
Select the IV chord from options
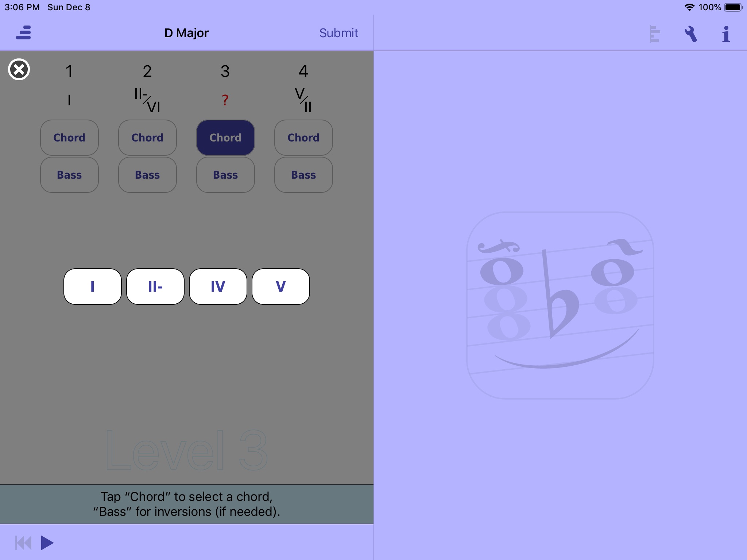tap(217, 287)
